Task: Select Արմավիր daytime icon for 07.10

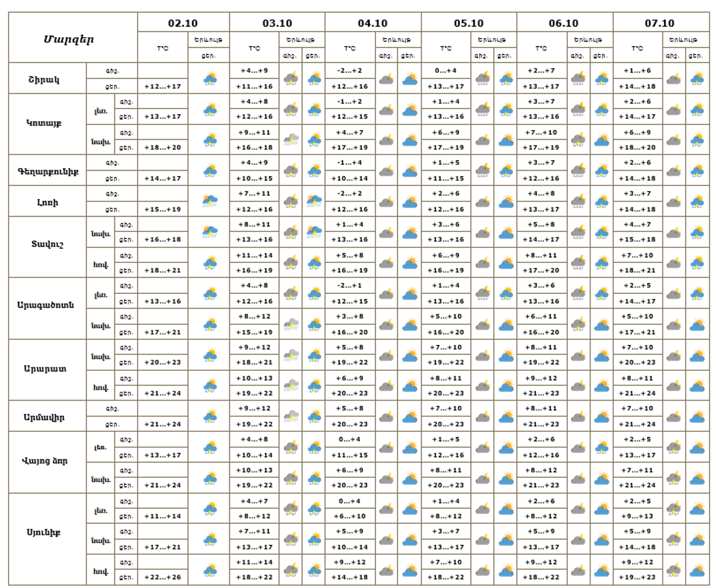Action: click(697, 416)
